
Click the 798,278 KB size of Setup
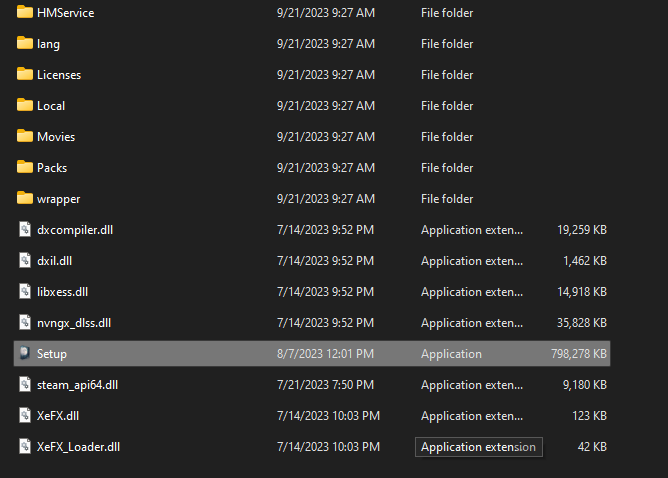click(579, 354)
